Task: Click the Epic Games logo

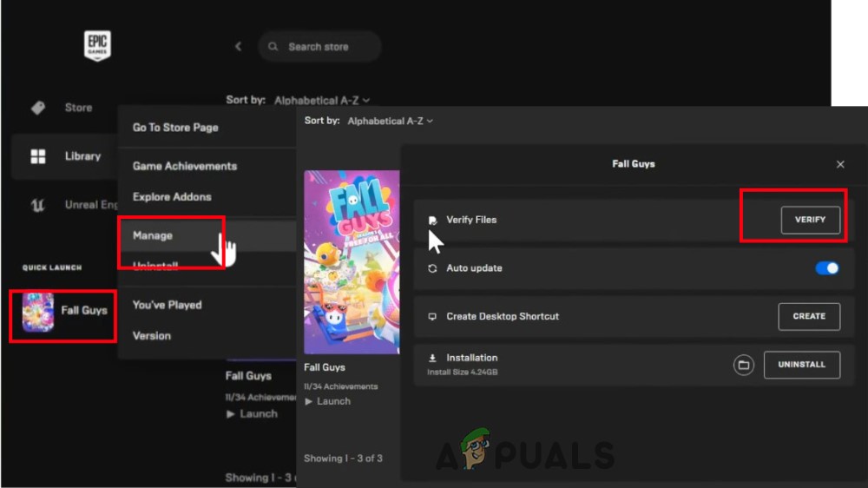Action: point(97,45)
